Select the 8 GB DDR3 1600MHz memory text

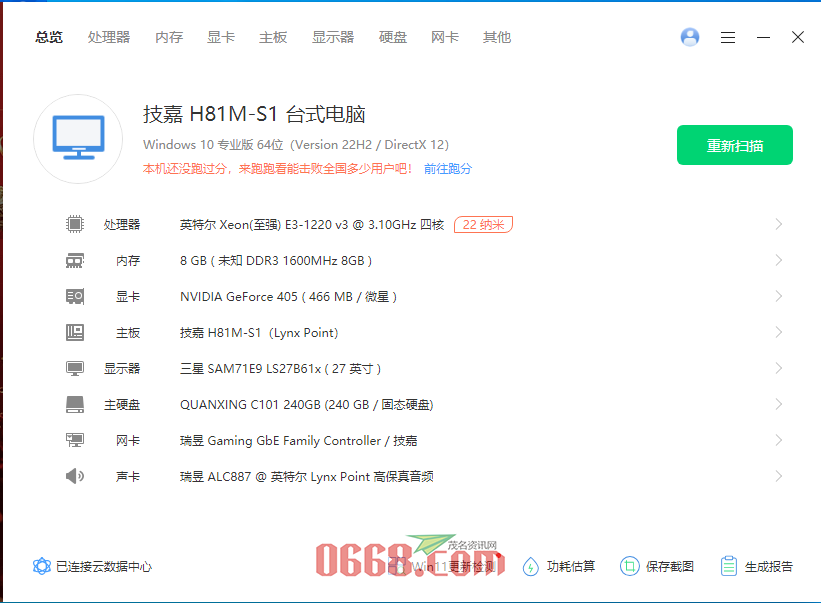click(276, 261)
